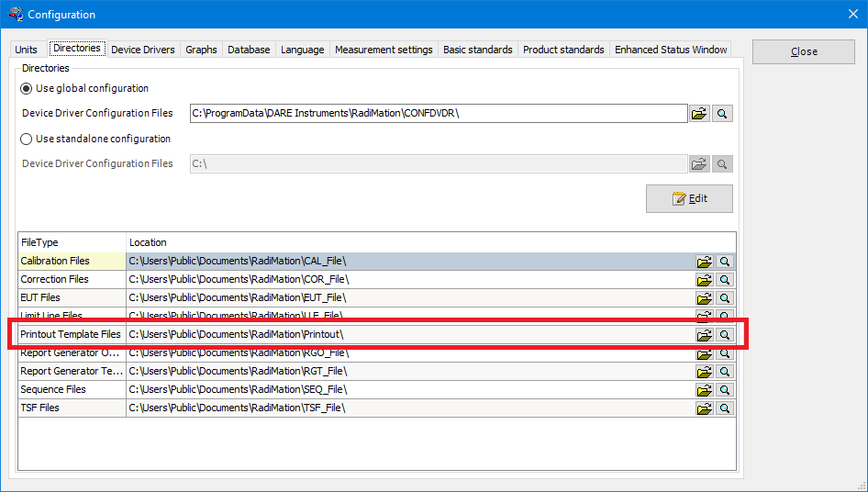Click the CAL_File\ location path
868x492 pixels.
238,261
